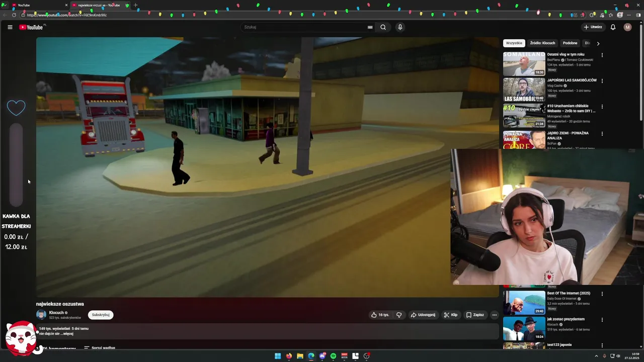This screenshot has height=362, width=644.
Task: Expand video description with ...więcej
Action: 66,334
